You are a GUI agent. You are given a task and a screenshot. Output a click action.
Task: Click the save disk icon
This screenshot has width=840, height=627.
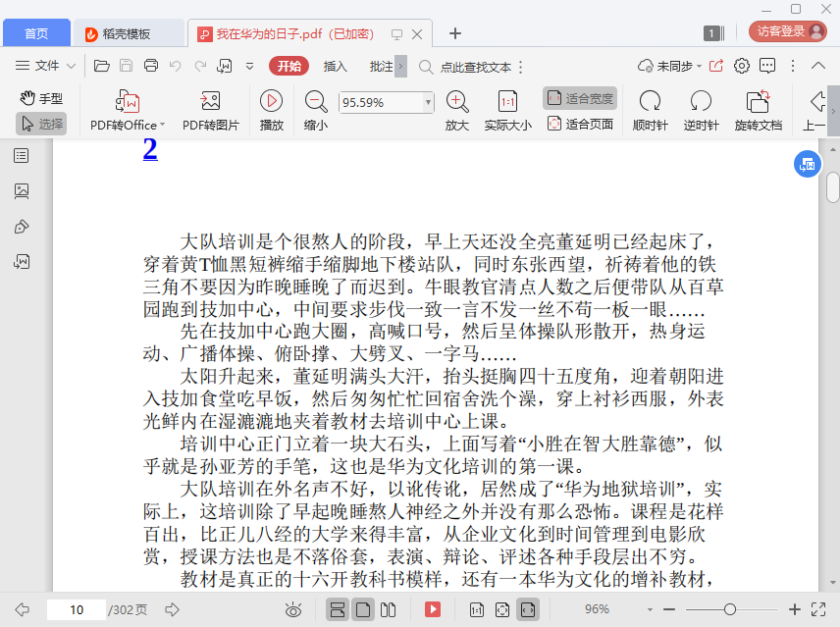(126, 66)
